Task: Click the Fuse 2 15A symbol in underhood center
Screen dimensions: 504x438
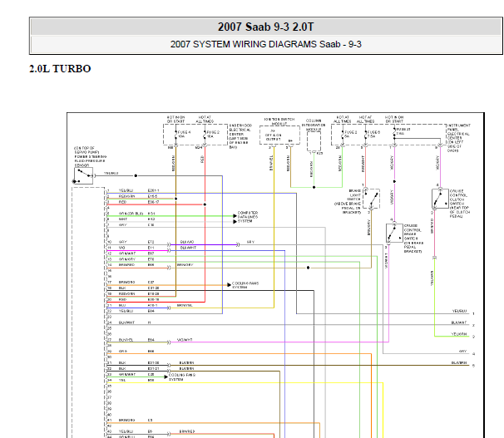Action: coord(205,135)
